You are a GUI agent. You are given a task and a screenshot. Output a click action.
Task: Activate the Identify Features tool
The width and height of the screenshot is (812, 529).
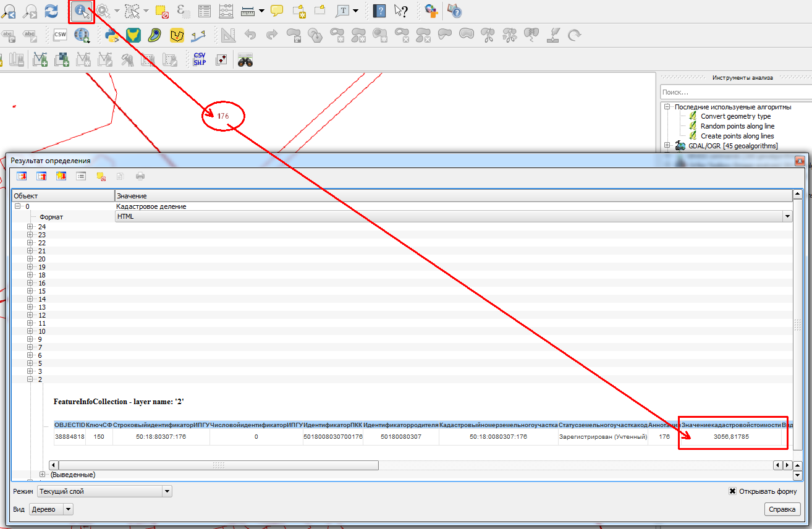(x=81, y=11)
